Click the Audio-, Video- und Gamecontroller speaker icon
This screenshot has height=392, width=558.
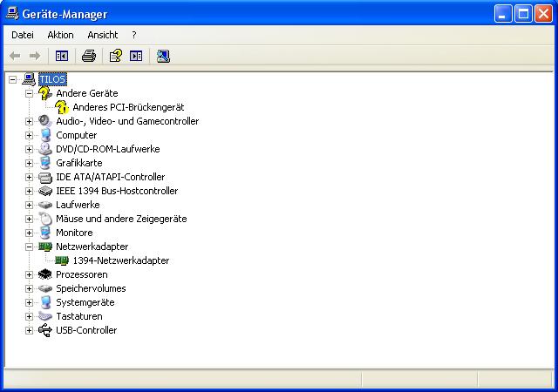pyautogui.click(x=45, y=121)
